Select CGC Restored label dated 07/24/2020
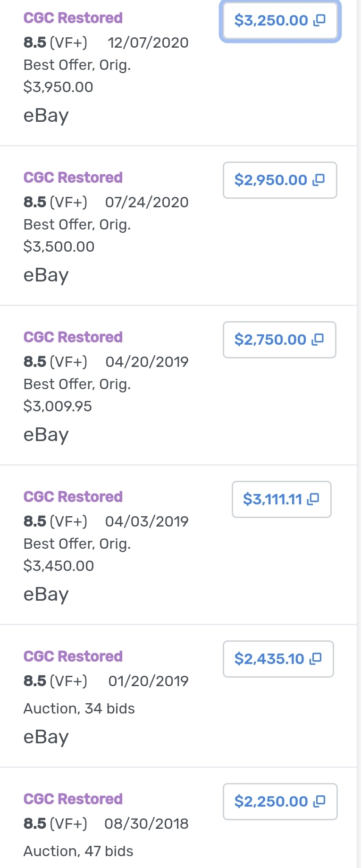361x868 pixels. coord(73,178)
